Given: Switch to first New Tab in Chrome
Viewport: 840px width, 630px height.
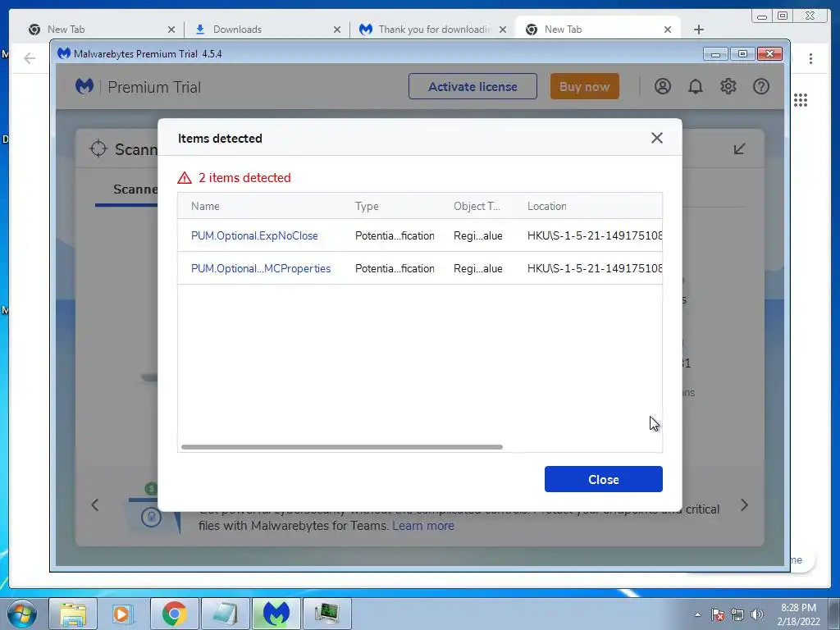Looking at the screenshot, I should pos(101,30).
